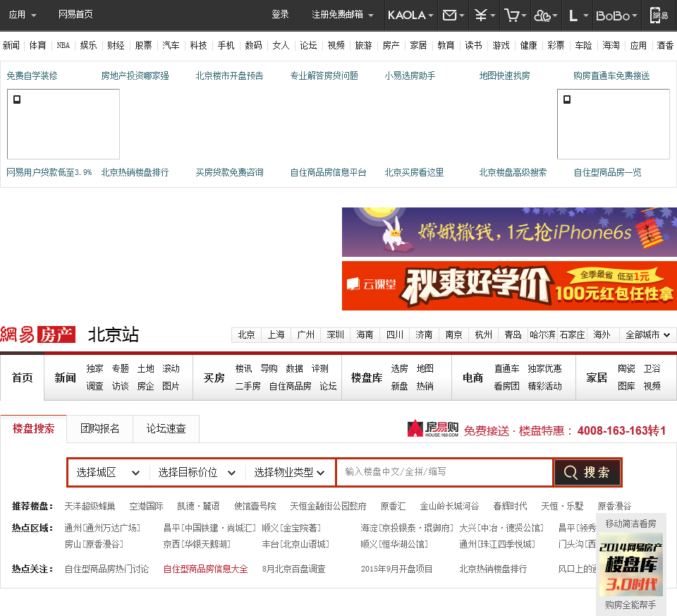Screen dimensions: 677x616
Task: Click the iPhone6s promotion banner
Action: point(509,232)
